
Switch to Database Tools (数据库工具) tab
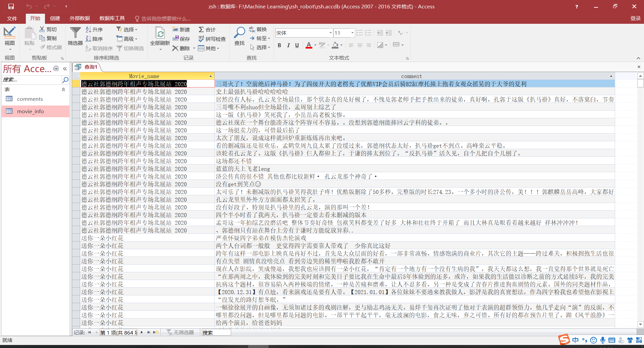pyautogui.click(x=112, y=18)
